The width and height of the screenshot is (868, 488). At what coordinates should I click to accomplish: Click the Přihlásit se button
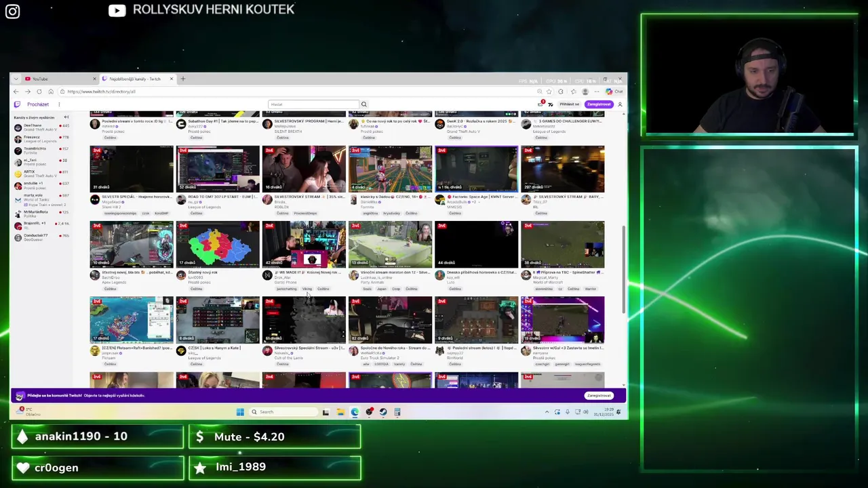point(569,104)
